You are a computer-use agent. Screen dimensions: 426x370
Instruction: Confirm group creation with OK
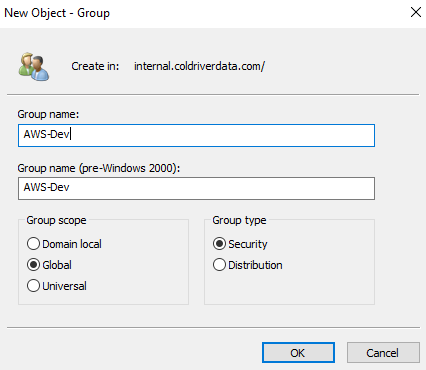point(298,353)
